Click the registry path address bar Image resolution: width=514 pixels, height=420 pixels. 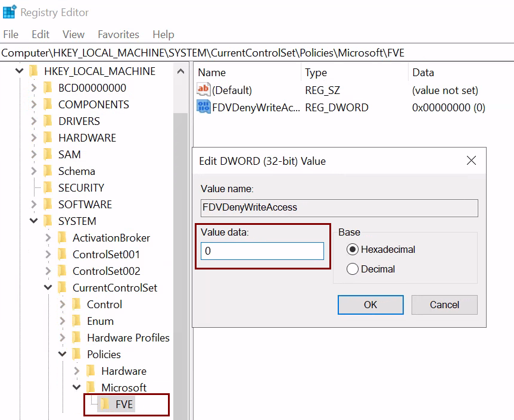click(x=257, y=53)
